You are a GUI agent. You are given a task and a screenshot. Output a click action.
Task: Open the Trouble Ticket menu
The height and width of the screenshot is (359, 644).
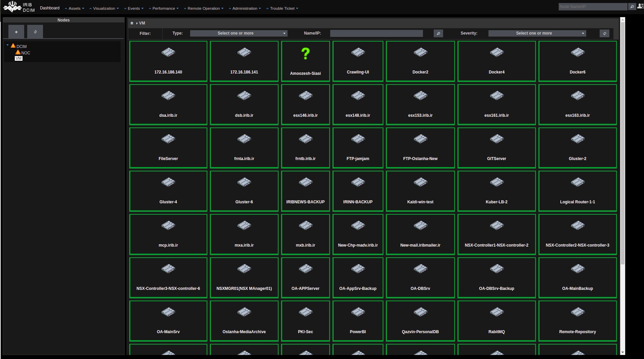282,8
